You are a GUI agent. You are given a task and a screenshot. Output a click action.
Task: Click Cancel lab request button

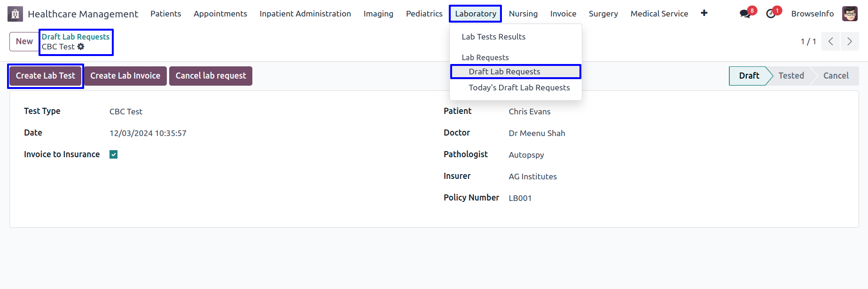211,76
